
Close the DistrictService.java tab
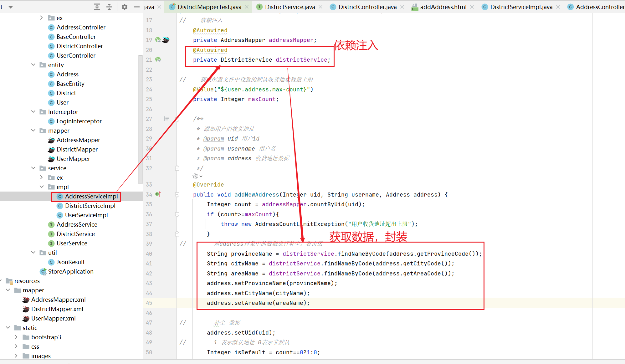pyautogui.click(x=320, y=7)
